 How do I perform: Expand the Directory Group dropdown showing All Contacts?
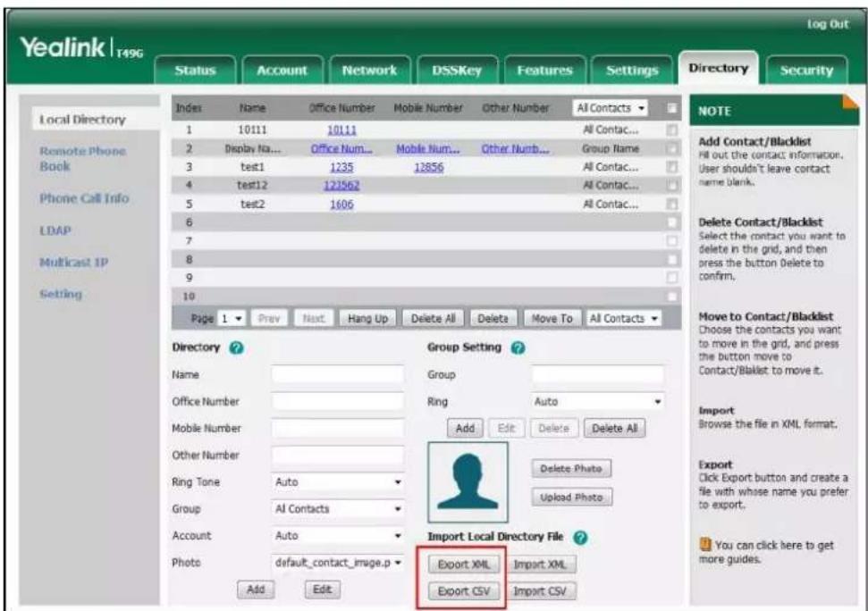tap(337, 508)
